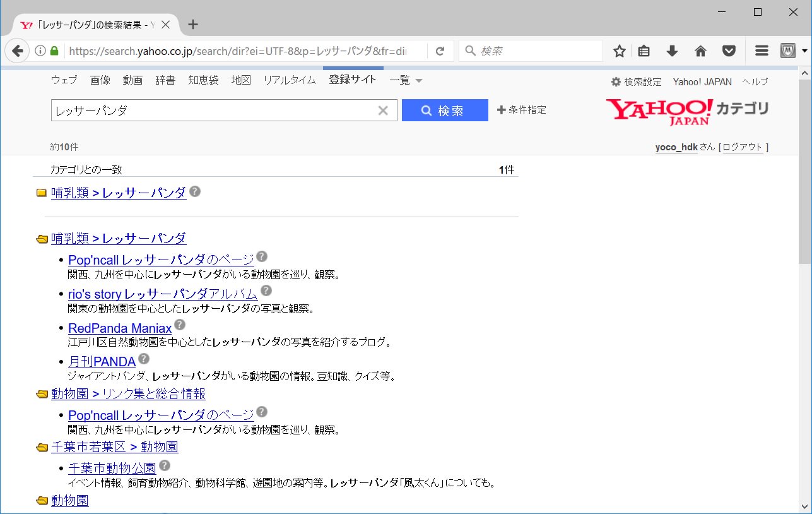Open the 月刊PANDA link
The height and width of the screenshot is (514, 812).
[x=102, y=362]
